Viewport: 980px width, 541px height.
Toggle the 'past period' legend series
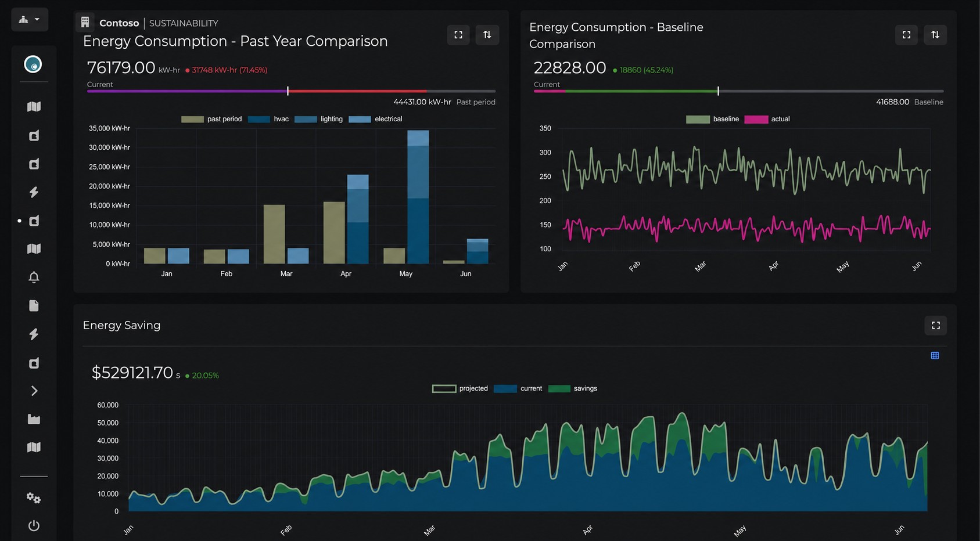tap(211, 119)
